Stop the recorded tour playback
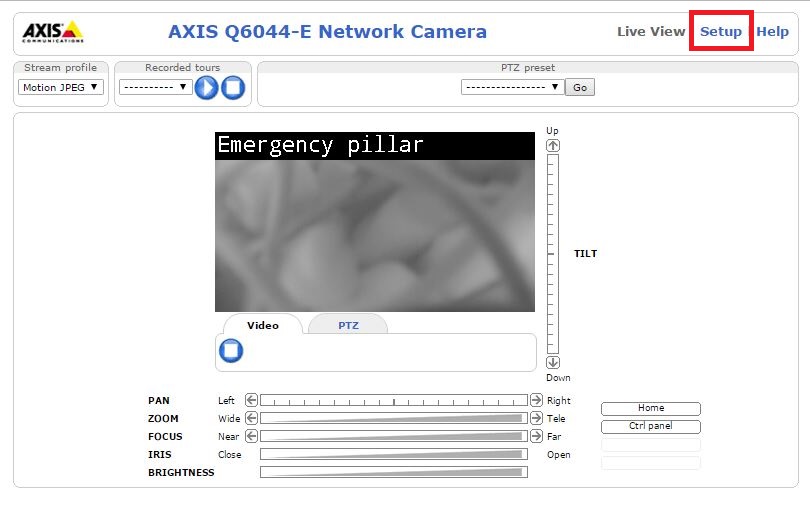 [233, 87]
